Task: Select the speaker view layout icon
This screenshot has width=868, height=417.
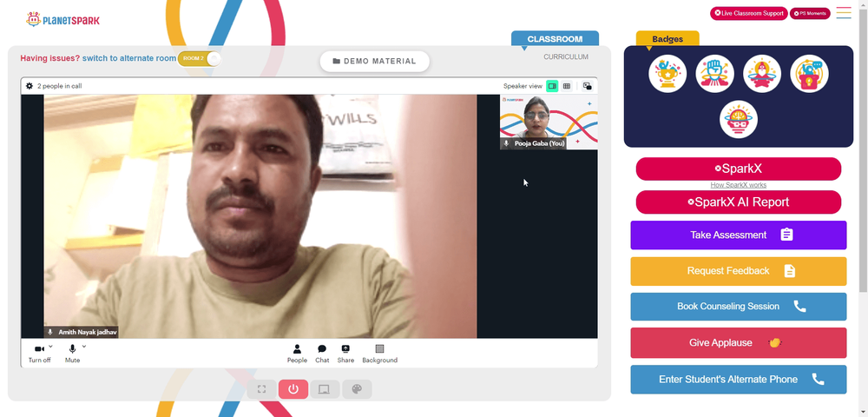Action: 552,86
